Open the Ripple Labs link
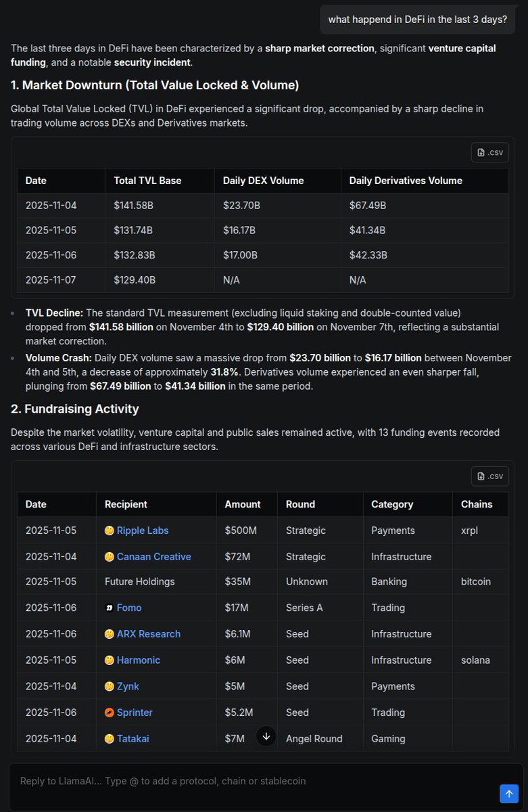 coord(143,531)
